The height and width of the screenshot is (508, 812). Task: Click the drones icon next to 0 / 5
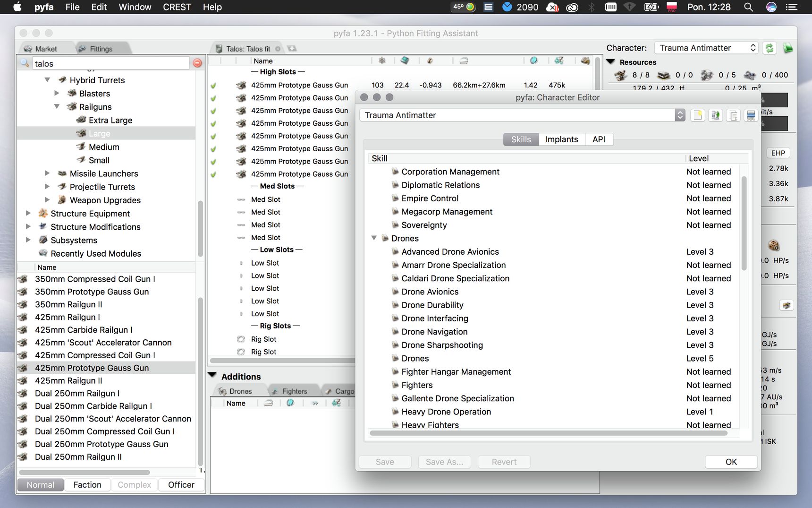707,75
